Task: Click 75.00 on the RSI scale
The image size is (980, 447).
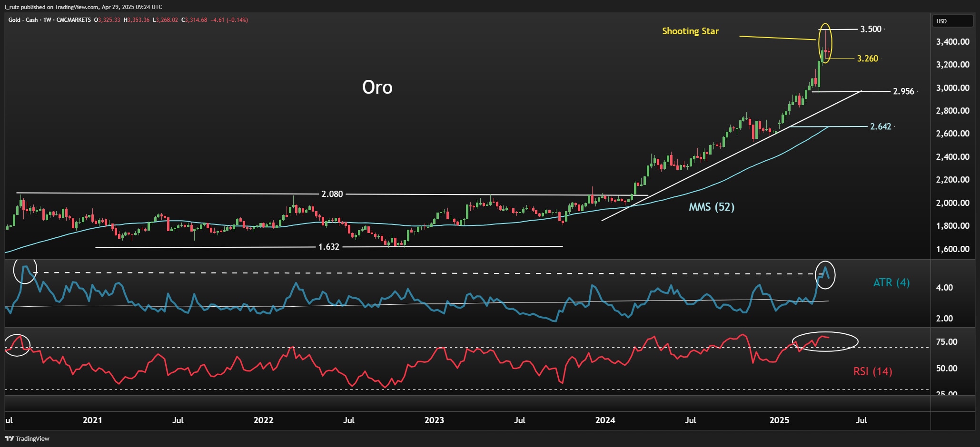Action: click(x=947, y=342)
